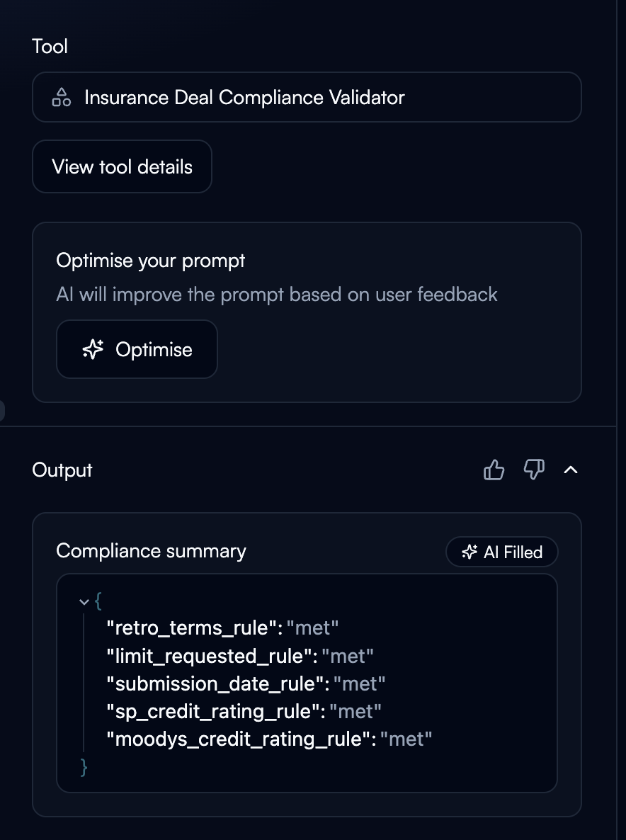626x840 pixels.
Task: Click the thumbs up feedback control
Action: coord(494,469)
